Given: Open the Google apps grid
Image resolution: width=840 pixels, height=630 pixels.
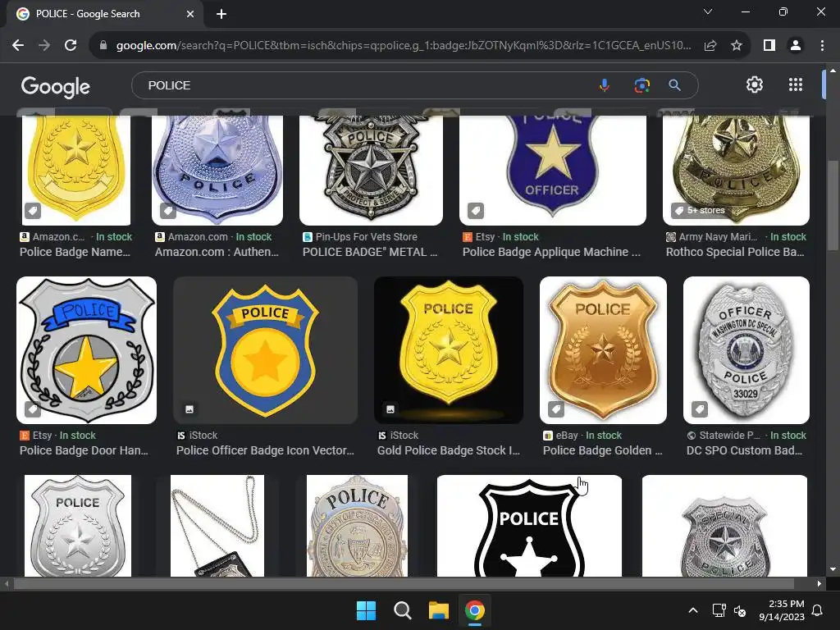Looking at the screenshot, I should coord(796,84).
